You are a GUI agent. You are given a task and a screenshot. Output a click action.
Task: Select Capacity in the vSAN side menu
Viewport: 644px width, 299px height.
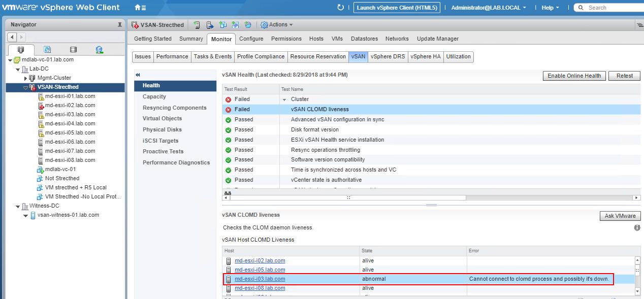[154, 96]
